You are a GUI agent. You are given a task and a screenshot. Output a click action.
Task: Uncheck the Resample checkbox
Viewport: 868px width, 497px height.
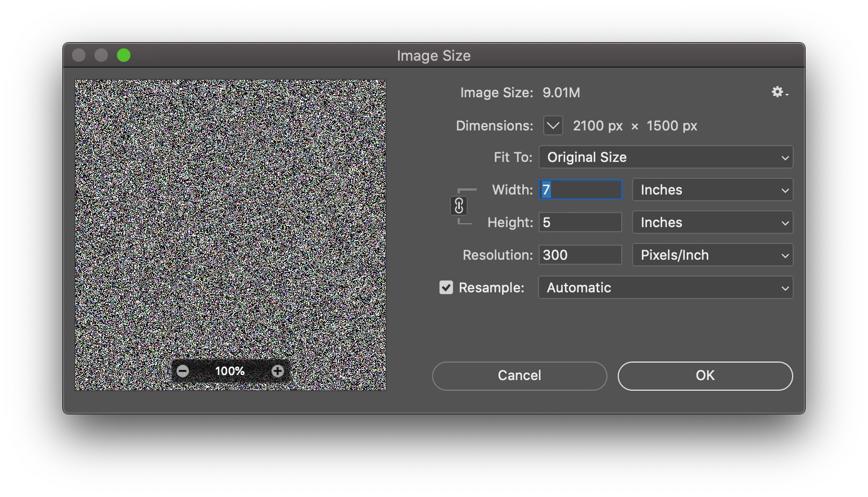point(446,288)
